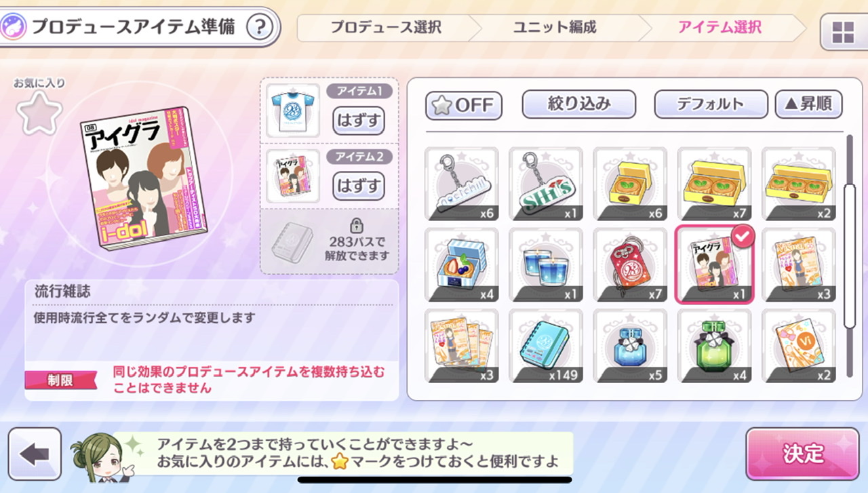Pick the green perfume bottle item

click(714, 346)
